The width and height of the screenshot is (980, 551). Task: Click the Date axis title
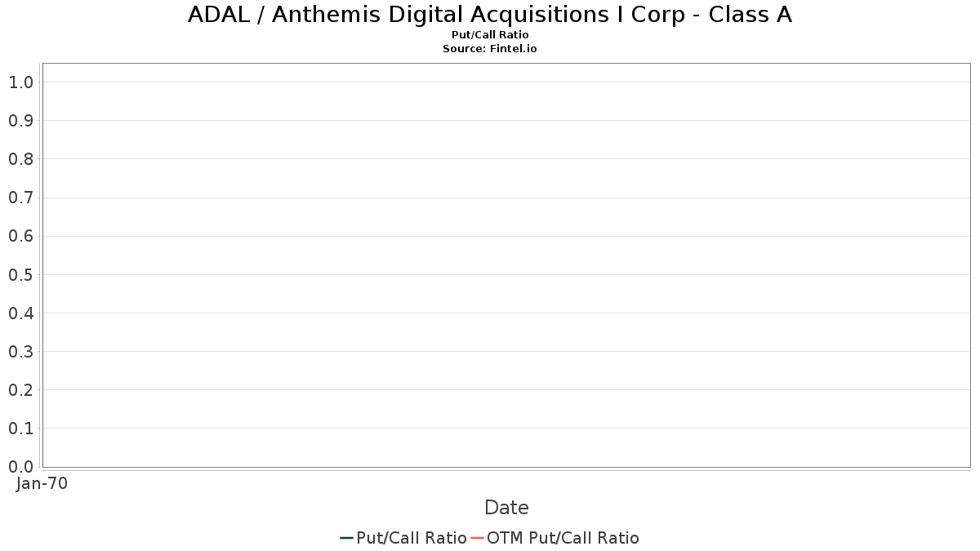(506, 508)
